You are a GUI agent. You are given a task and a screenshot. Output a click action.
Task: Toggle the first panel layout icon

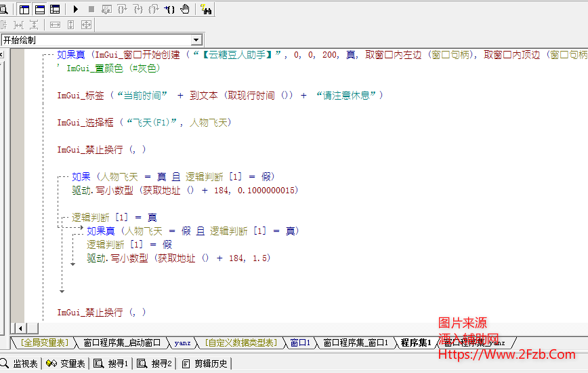click(24, 9)
